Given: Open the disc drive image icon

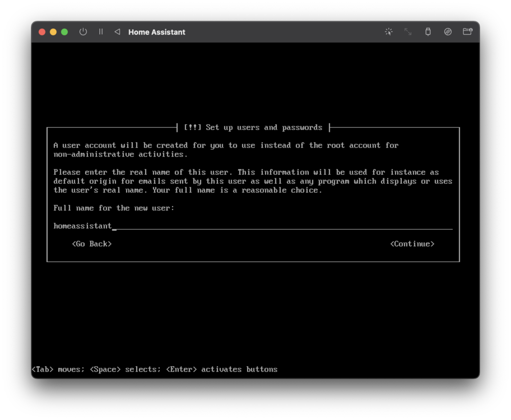Looking at the screenshot, I should click(x=448, y=31).
